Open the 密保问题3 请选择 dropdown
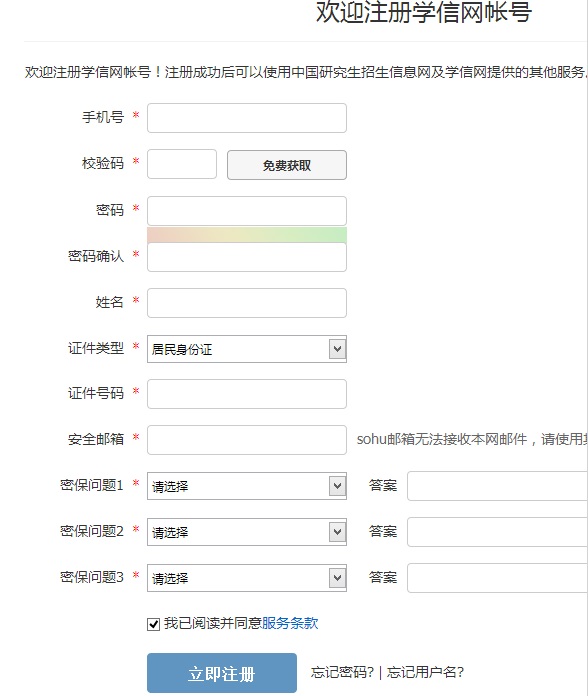This screenshot has height=696, width=588. tap(247, 578)
